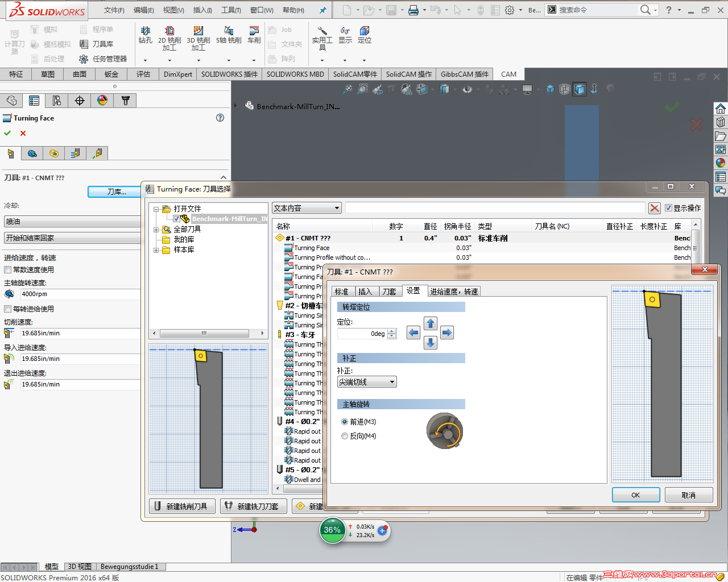Viewport: 728px width, 582px height.
Task: Select the 反向(M4) radio button
Action: (345, 436)
